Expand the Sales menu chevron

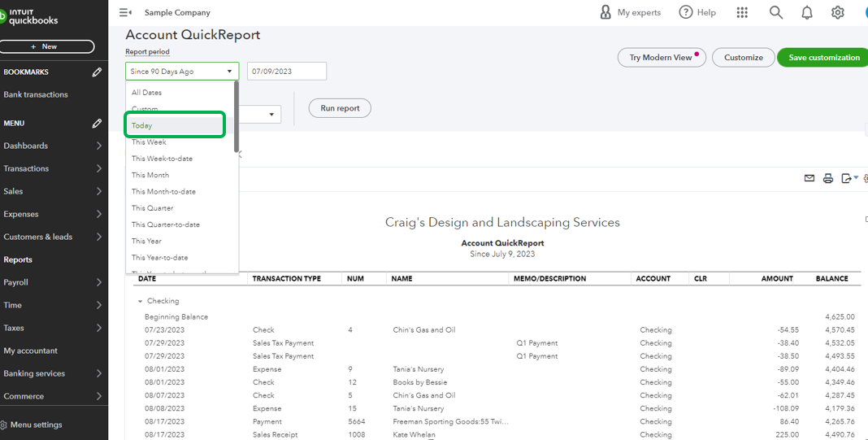pyautogui.click(x=99, y=191)
